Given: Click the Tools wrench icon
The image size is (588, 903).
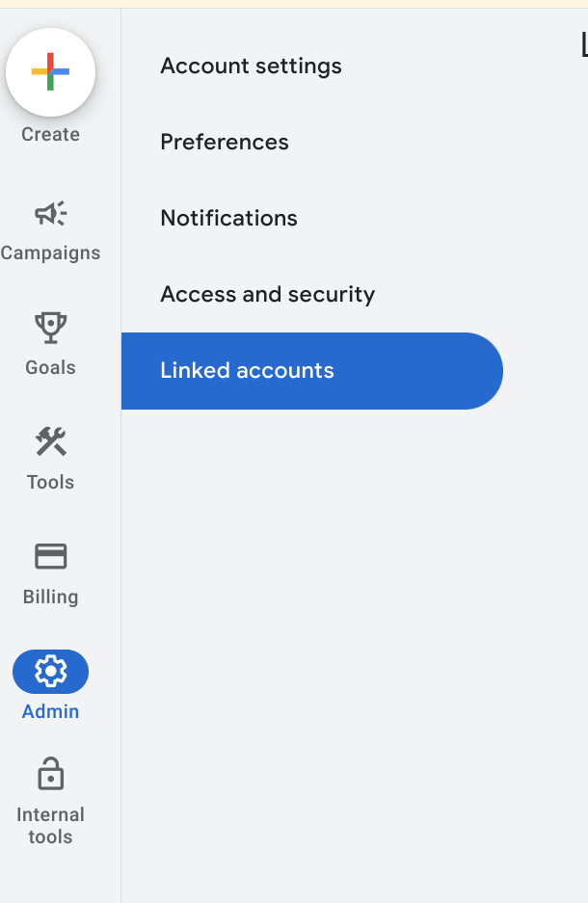Looking at the screenshot, I should pos(50,443).
